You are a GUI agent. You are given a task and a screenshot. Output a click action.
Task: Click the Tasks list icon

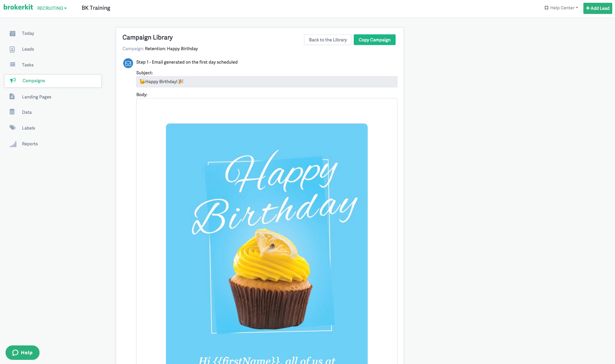(13, 65)
